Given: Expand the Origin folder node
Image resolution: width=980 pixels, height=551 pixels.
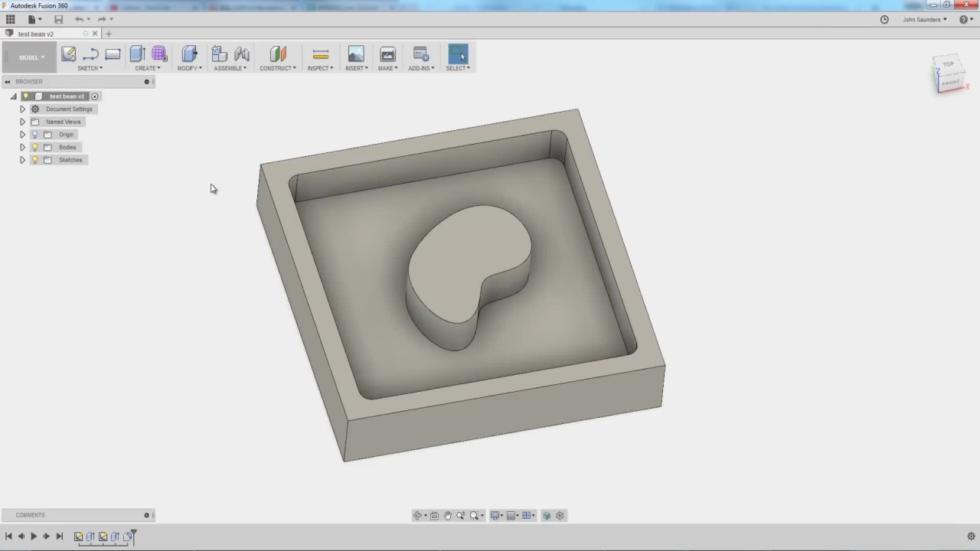Looking at the screenshot, I should click(22, 135).
